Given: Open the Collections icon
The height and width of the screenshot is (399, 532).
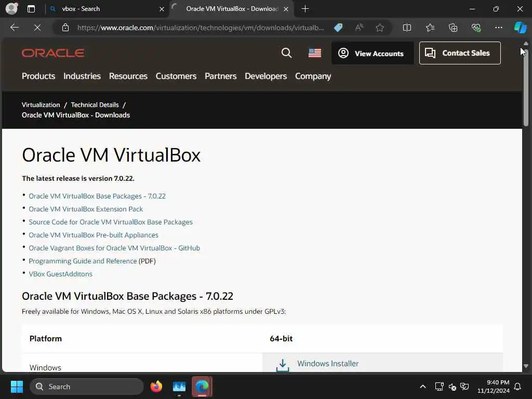Looking at the screenshot, I should [x=453, y=28].
